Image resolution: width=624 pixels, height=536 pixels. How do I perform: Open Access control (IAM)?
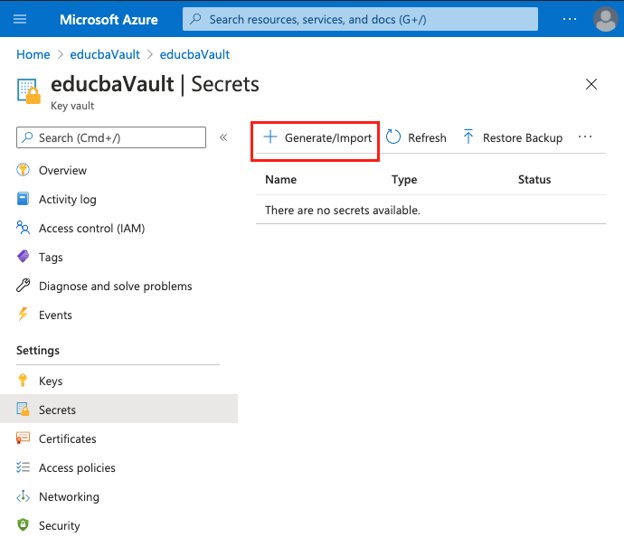pos(92,228)
